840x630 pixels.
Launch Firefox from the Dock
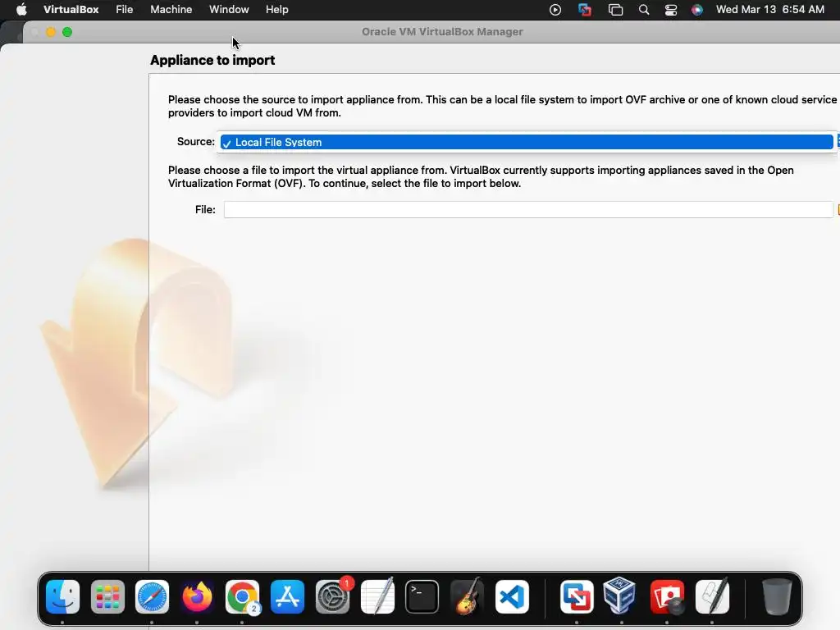coord(197,596)
